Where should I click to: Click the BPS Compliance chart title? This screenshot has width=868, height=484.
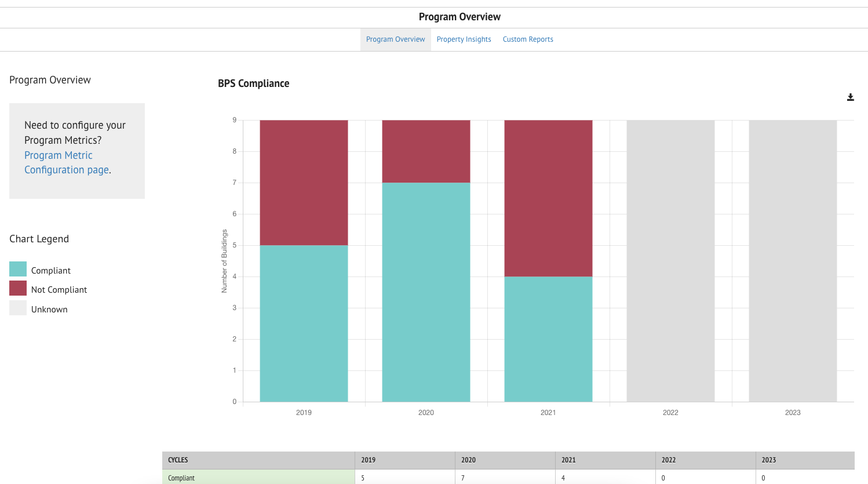(x=253, y=83)
